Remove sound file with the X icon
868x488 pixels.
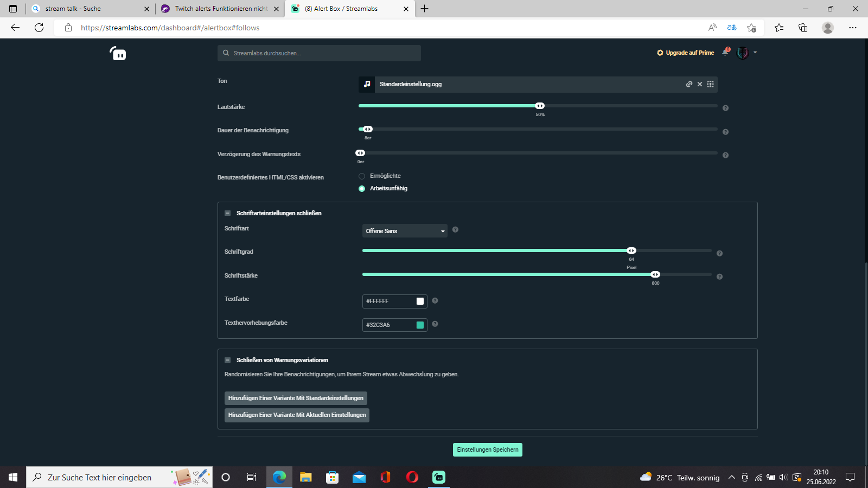pyautogui.click(x=700, y=84)
